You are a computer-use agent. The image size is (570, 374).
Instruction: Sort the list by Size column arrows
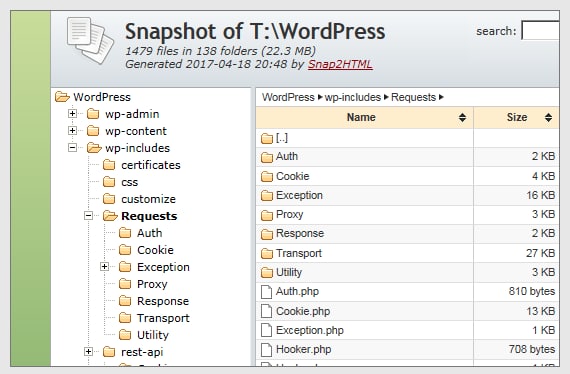[548, 117]
